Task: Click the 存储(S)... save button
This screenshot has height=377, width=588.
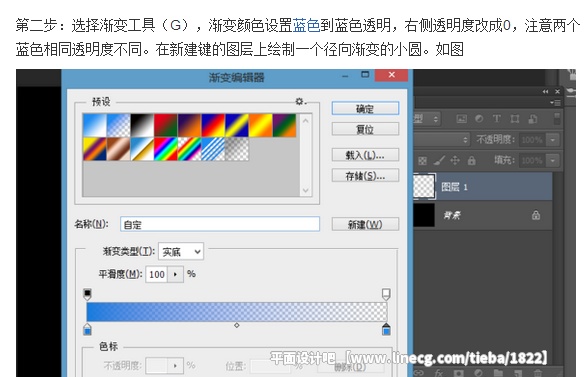Action: pyautogui.click(x=365, y=175)
